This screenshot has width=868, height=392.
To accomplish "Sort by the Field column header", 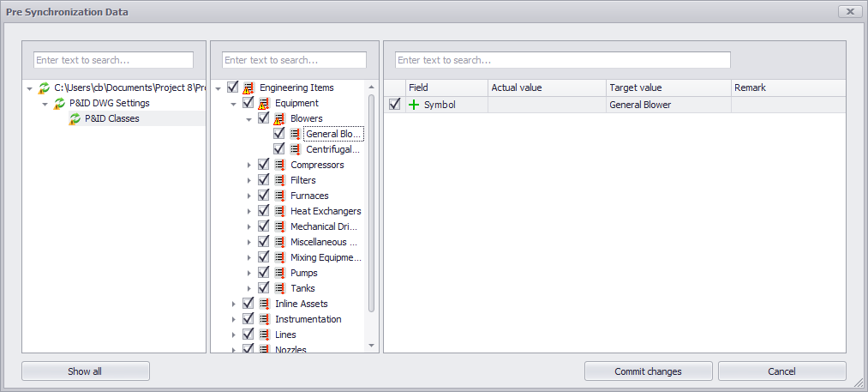I will (x=446, y=88).
